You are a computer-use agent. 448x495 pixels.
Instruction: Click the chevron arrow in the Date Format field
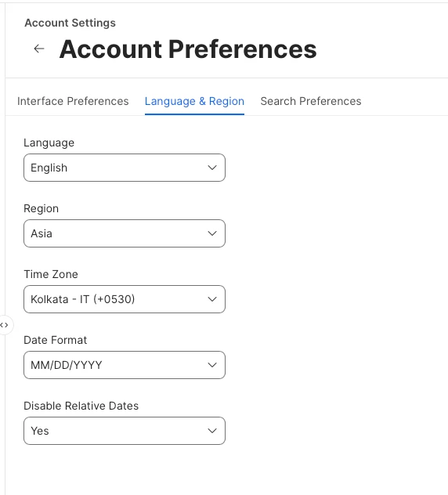click(x=212, y=365)
